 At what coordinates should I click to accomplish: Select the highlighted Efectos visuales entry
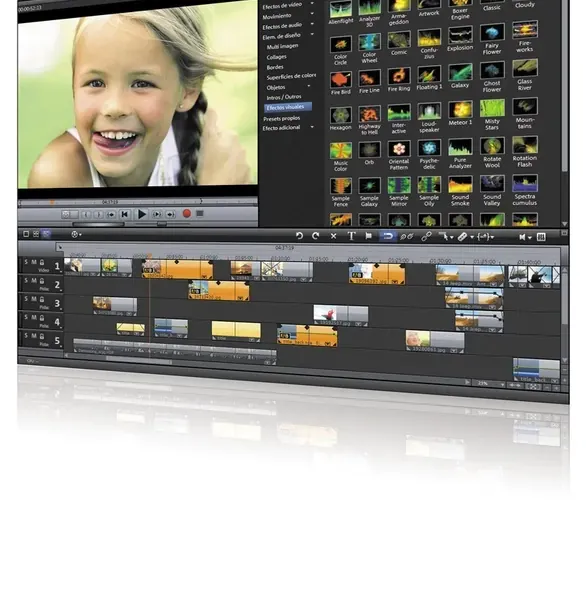(x=288, y=107)
